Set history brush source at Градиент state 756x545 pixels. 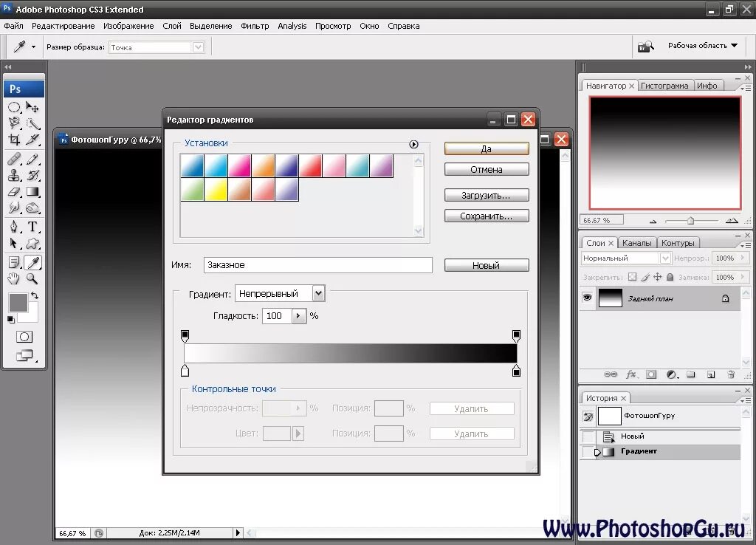coord(588,452)
